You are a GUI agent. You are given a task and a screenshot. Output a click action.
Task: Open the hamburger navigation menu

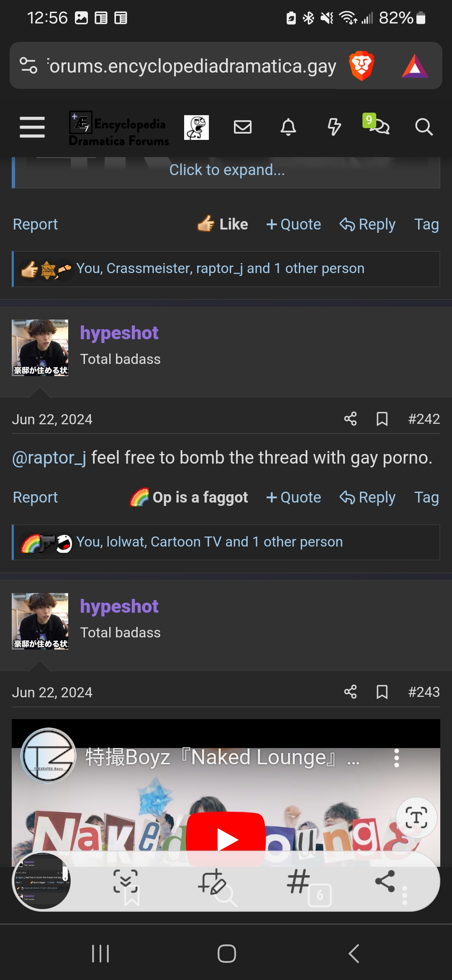[32, 127]
